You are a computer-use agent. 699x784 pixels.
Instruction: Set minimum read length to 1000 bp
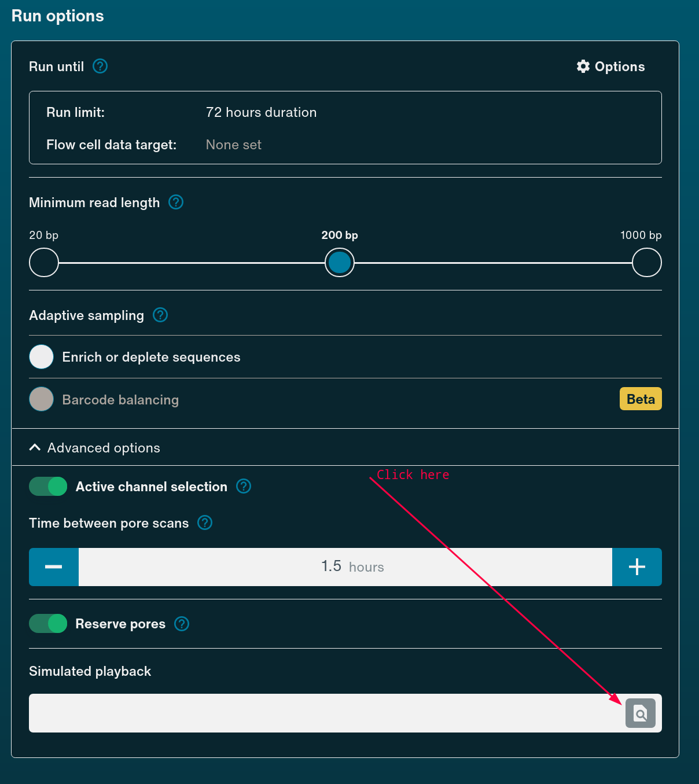[646, 262]
